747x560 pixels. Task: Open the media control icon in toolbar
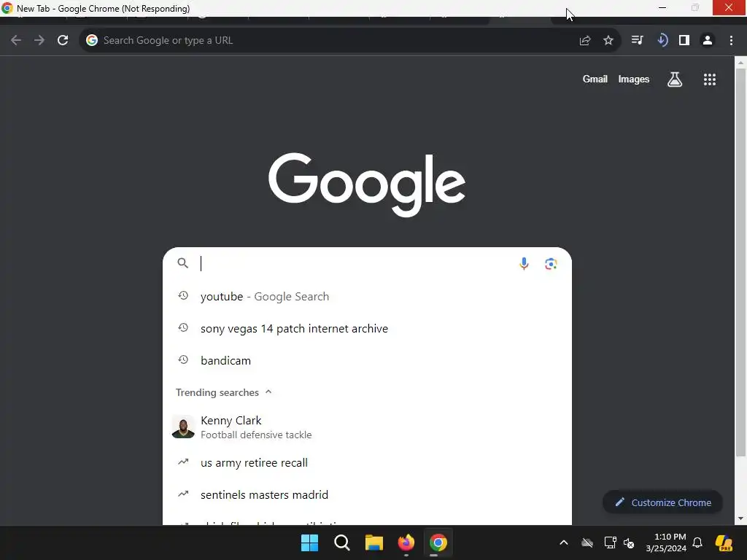[x=637, y=40]
